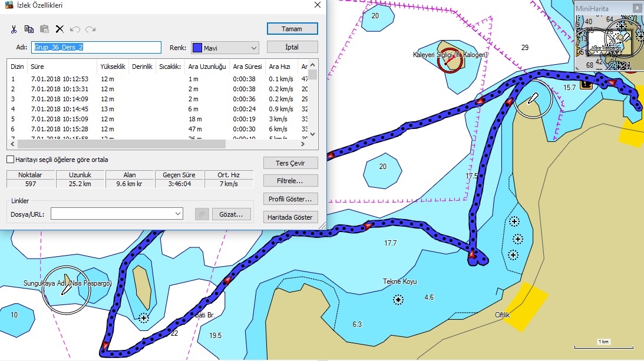This screenshot has height=361, width=644.
Task: Click the track list scroll-down arrow
Action: [312, 134]
